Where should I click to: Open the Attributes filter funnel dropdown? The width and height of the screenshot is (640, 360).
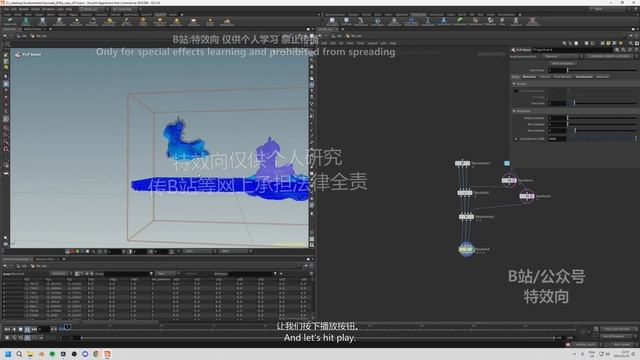275,273
